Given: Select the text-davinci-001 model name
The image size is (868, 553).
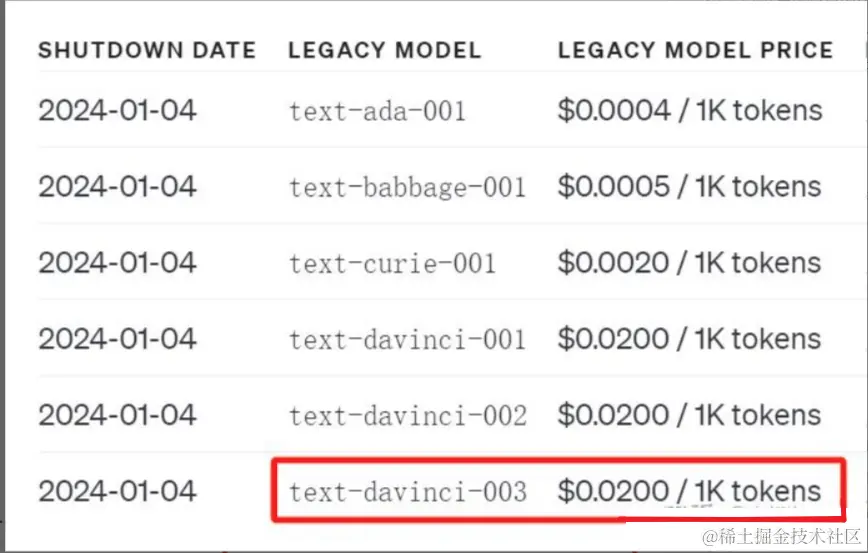Looking at the screenshot, I should pos(407,339).
